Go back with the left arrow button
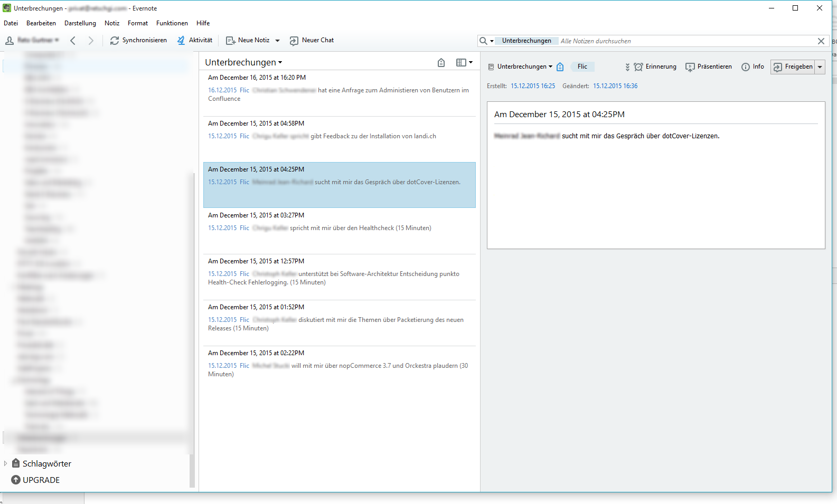This screenshot has height=504, width=837. pyautogui.click(x=73, y=41)
